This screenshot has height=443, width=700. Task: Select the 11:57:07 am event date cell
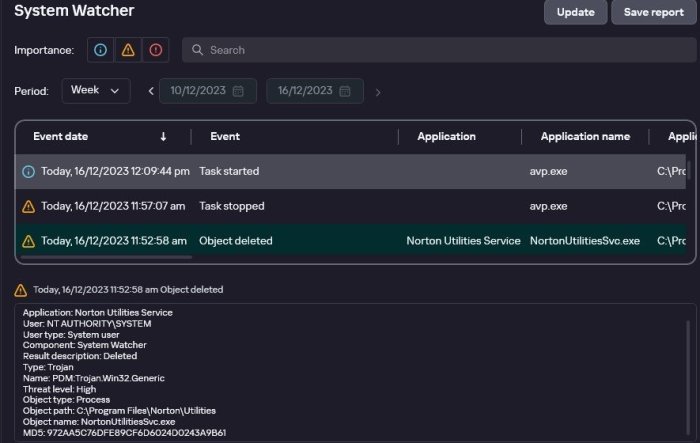pos(113,206)
